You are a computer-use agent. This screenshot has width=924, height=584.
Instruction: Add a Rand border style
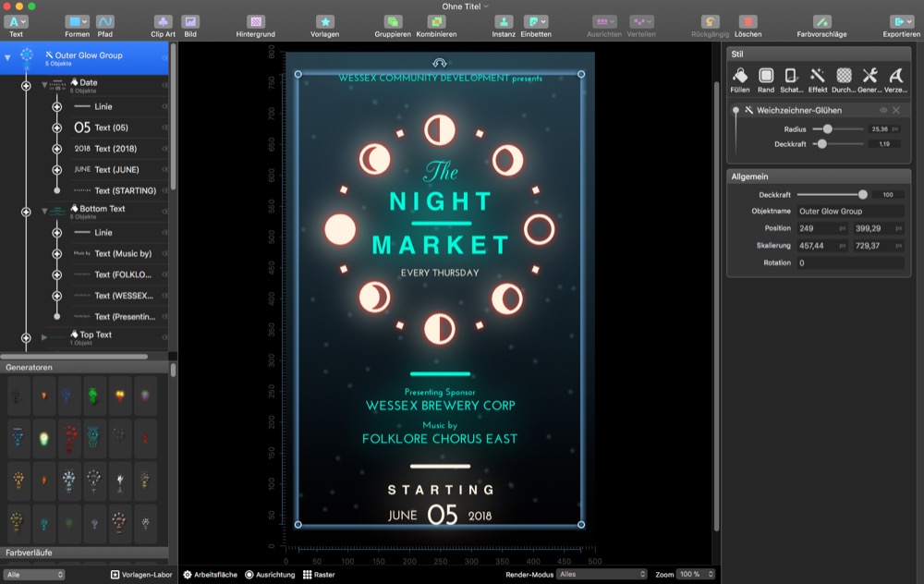coord(765,80)
